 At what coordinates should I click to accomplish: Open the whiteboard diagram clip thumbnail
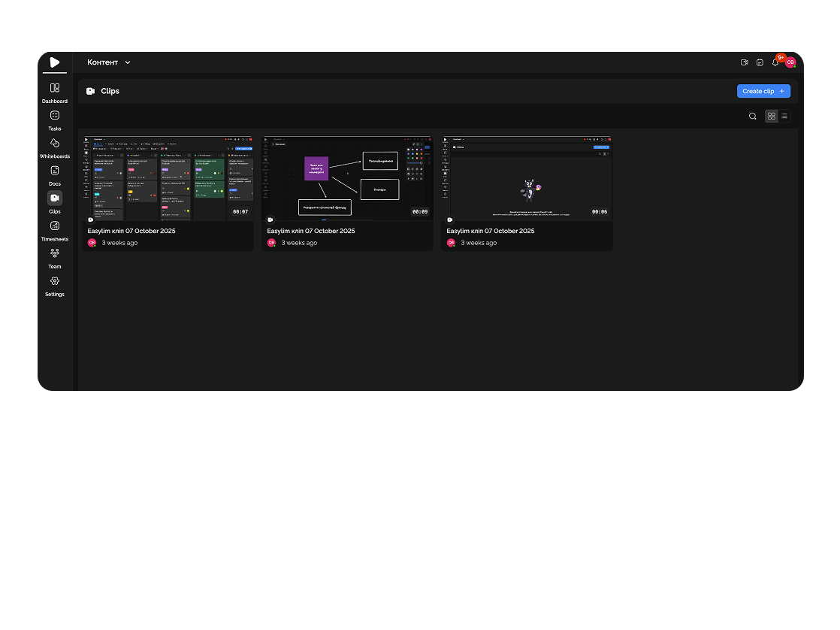point(347,179)
